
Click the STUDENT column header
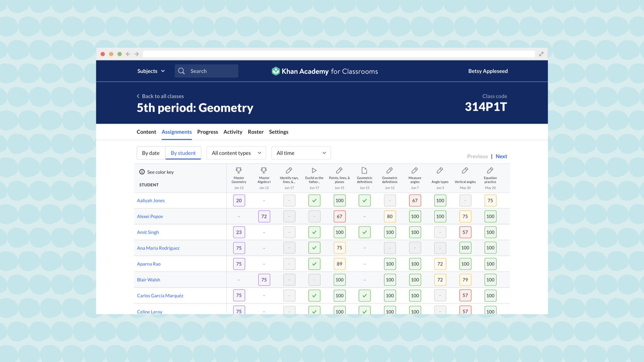point(149,185)
